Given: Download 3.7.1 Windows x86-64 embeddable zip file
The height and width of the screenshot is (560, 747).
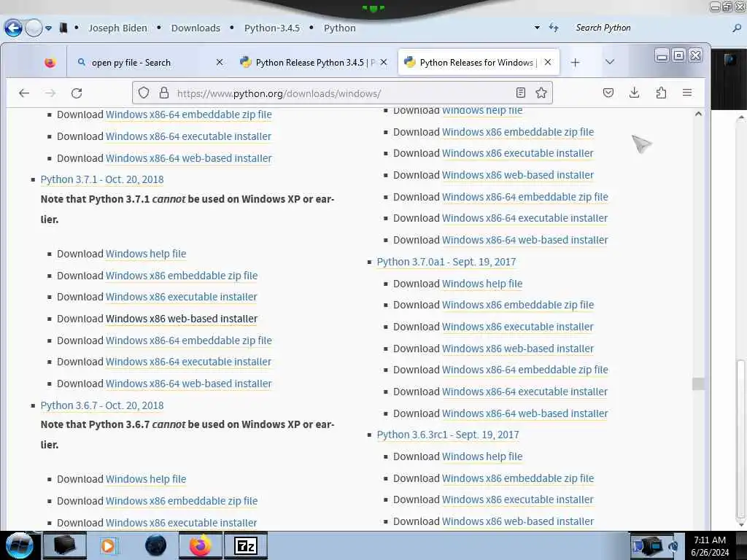Looking at the screenshot, I should (x=189, y=341).
